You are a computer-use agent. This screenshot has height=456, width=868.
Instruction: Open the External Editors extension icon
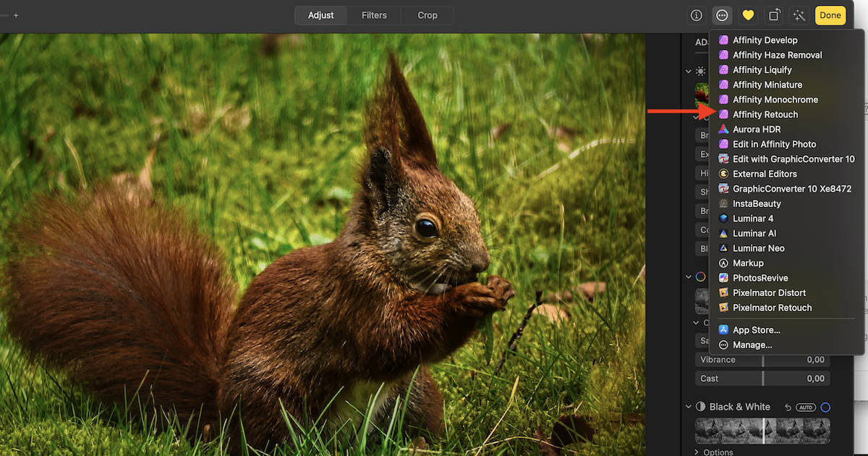pyautogui.click(x=723, y=174)
